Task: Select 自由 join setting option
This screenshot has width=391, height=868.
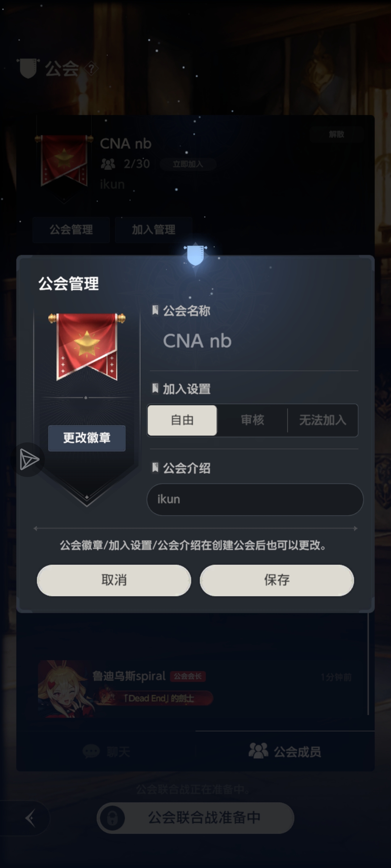Action: coord(182,420)
